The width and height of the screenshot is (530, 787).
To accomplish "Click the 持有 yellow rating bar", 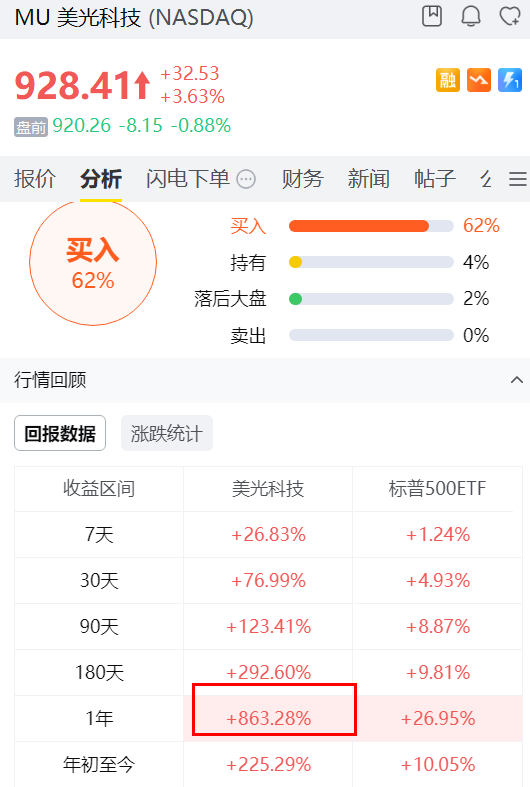I will (371, 262).
